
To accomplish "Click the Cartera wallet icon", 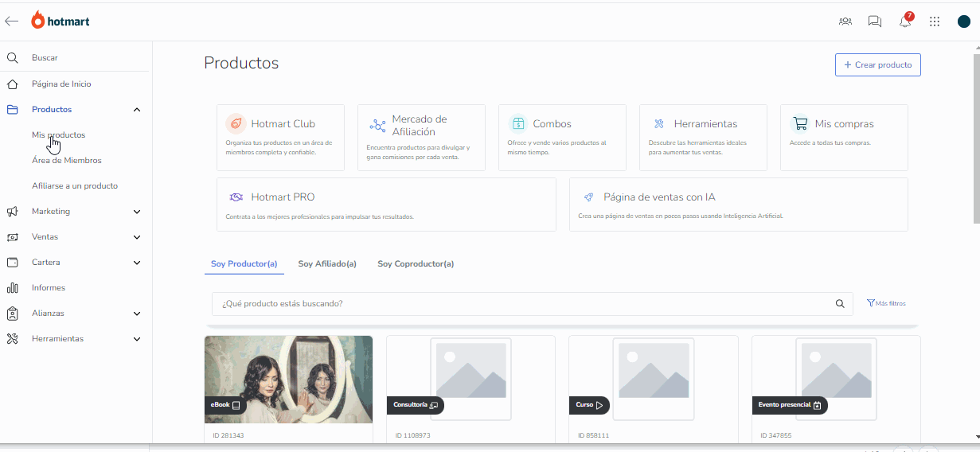I will click(12, 262).
